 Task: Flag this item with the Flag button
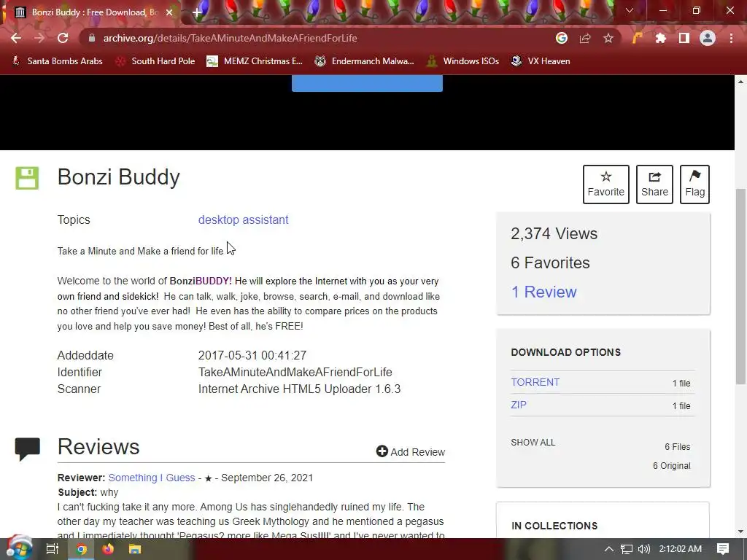694,184
